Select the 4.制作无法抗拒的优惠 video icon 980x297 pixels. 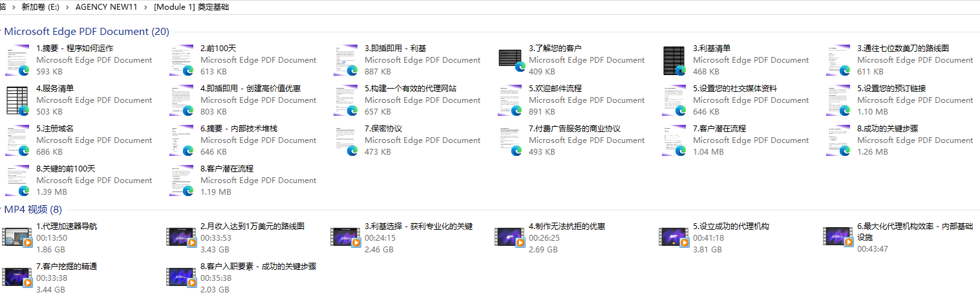click(x=510, y=237)
